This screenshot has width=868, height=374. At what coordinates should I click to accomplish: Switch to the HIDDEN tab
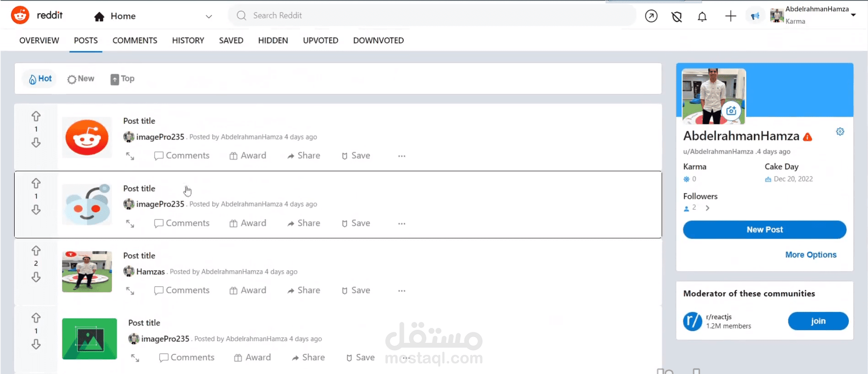[x=273, y=40]
